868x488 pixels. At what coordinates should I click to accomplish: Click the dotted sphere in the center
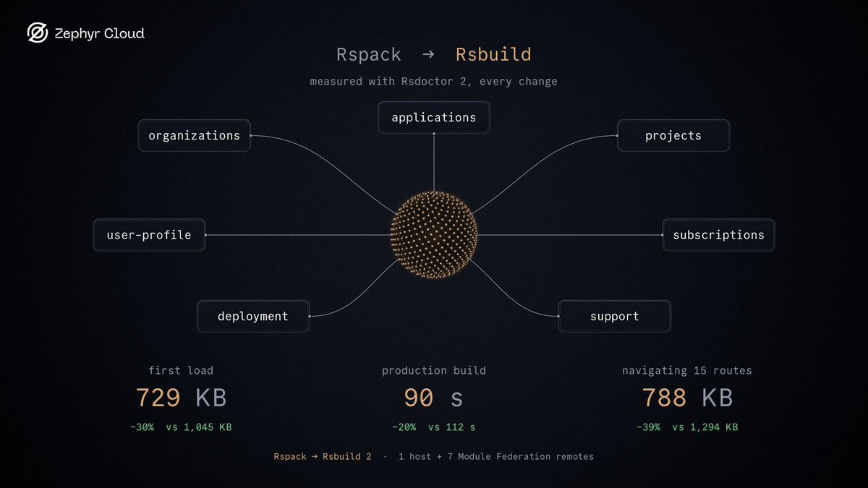click(x=434, y=235)
